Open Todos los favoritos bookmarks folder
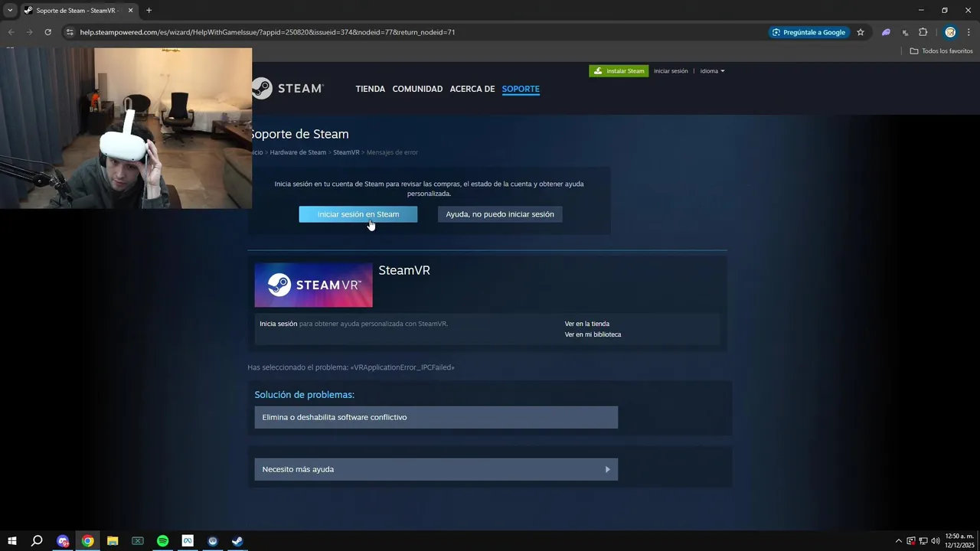Viewport: 980px width, 551px height. (942, 51)
